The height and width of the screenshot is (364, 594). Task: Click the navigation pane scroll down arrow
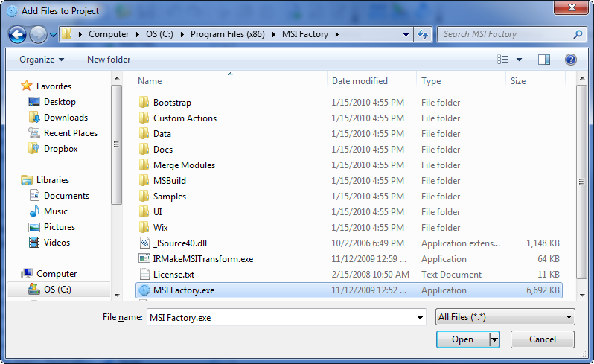[117, 295]
